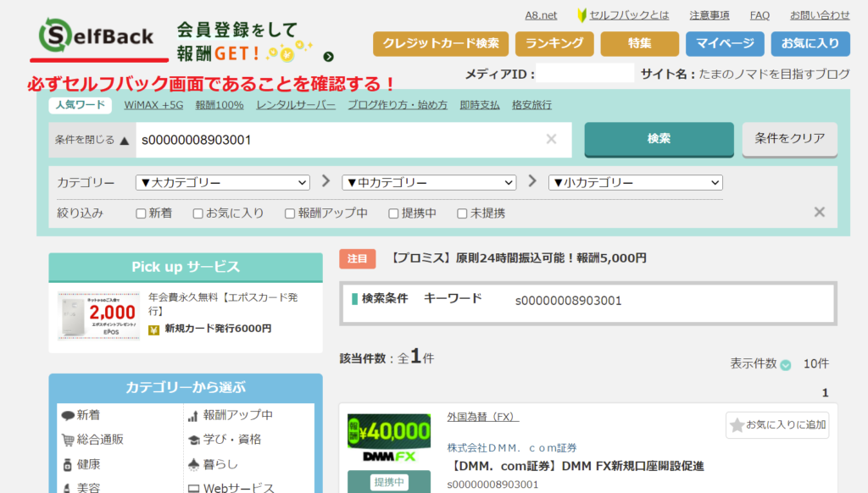This screenshot has width=868, height=493.
Task: Open マイページ
Action: click(725, 44)
